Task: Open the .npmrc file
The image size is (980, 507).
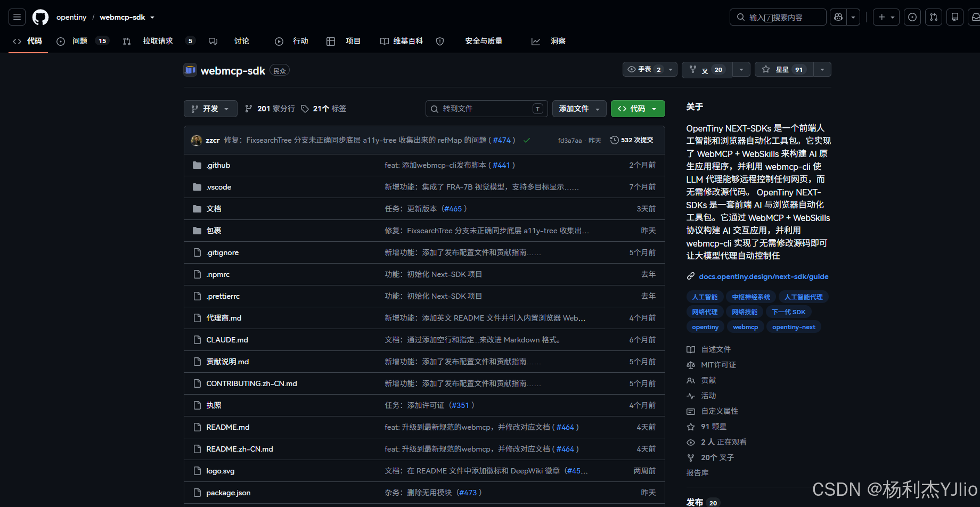Action: (x=218, y=274)
